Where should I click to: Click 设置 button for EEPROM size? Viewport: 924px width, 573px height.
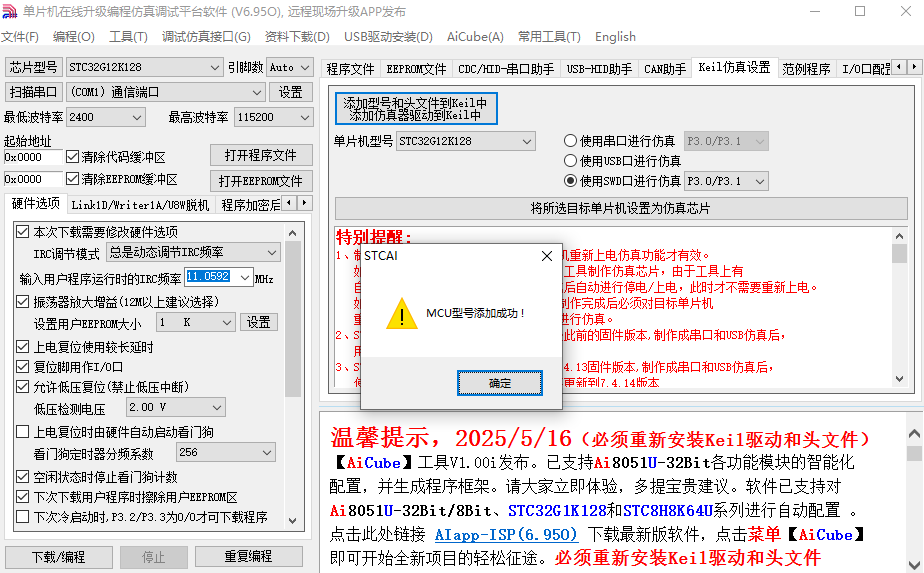point(258,322)
